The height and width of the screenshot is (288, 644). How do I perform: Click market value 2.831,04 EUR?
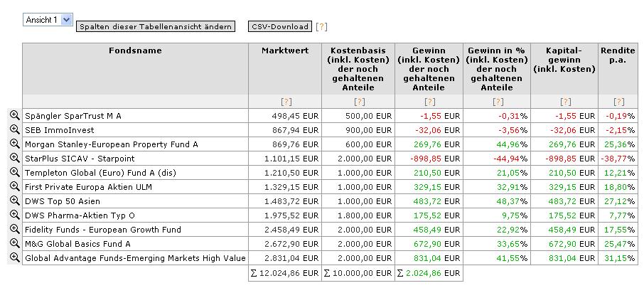tap(291, 258)
